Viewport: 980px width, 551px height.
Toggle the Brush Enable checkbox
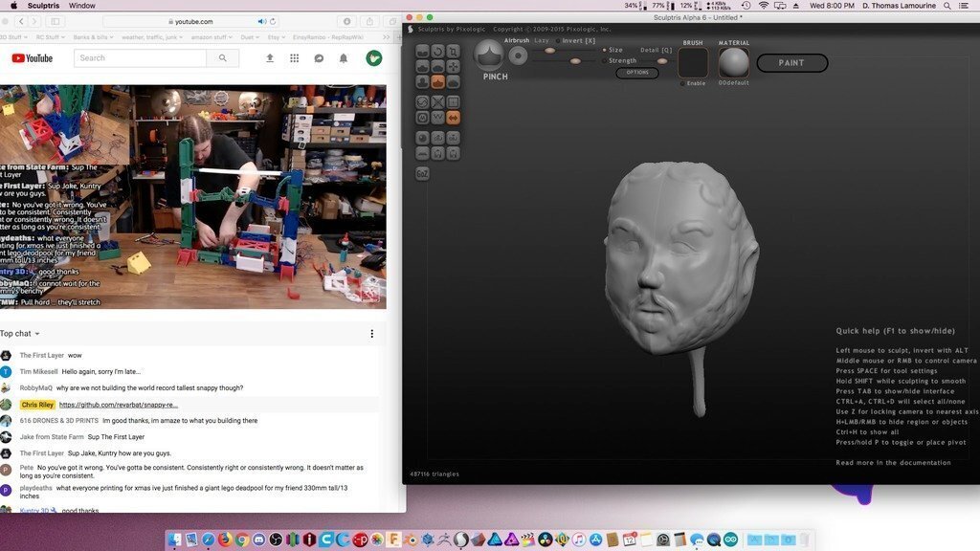pyautogui.click(x=681, y=83)
